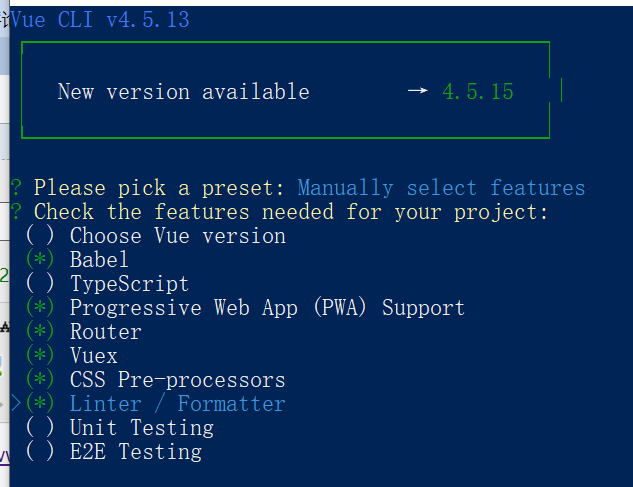Click the 'Vue CLI v4.5.13' header text
This screenshot has width=633, height=487.
coord(99,20)
